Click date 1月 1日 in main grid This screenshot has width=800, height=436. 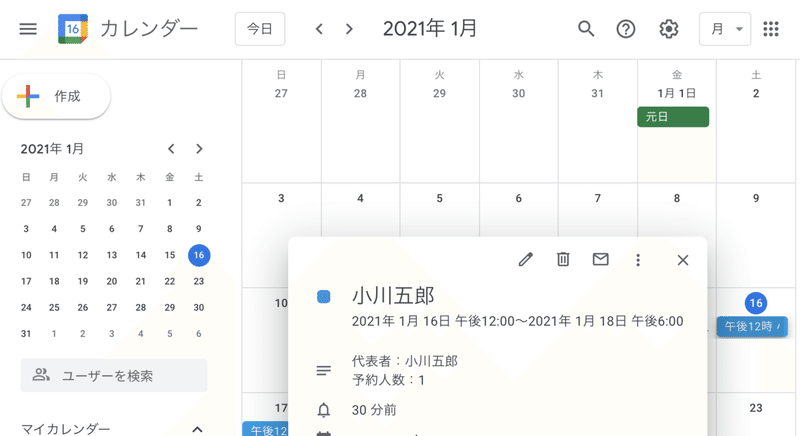tap(677, 93)
